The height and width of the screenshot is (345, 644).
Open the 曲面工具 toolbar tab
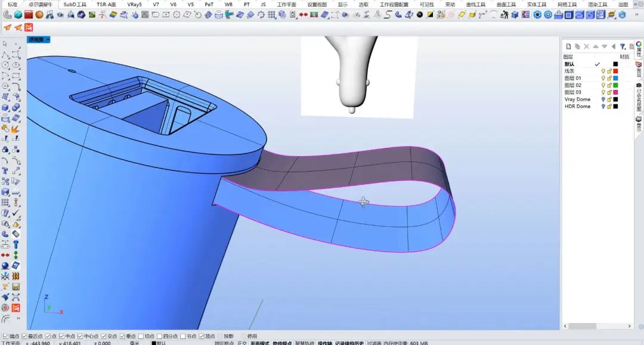tap(506, 4)
